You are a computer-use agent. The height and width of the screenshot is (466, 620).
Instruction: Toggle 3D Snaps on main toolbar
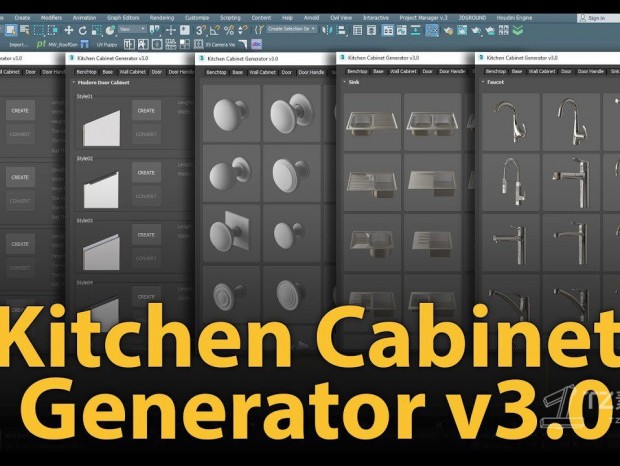[x=201, y=30]
